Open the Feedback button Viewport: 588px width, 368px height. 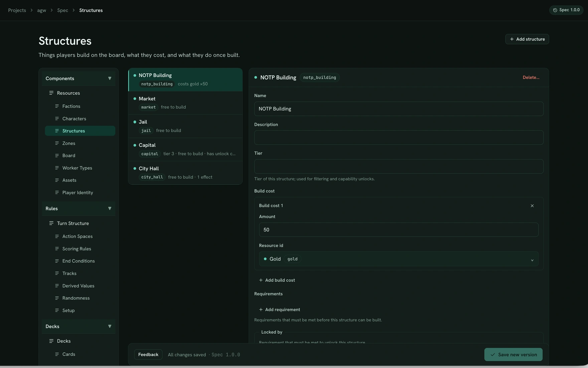click(148, 355)
